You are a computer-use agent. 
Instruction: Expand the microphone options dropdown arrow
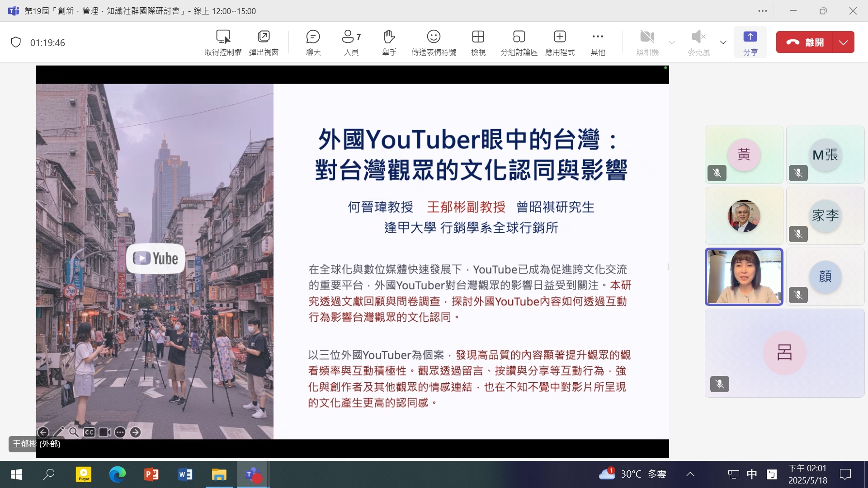pyautogui.click(x=723, y=42)
